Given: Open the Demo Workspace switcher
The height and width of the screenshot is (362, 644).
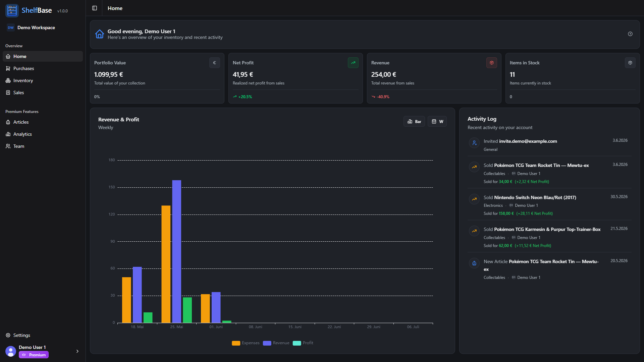Looking at the screenshot, I should pos(43,27).
